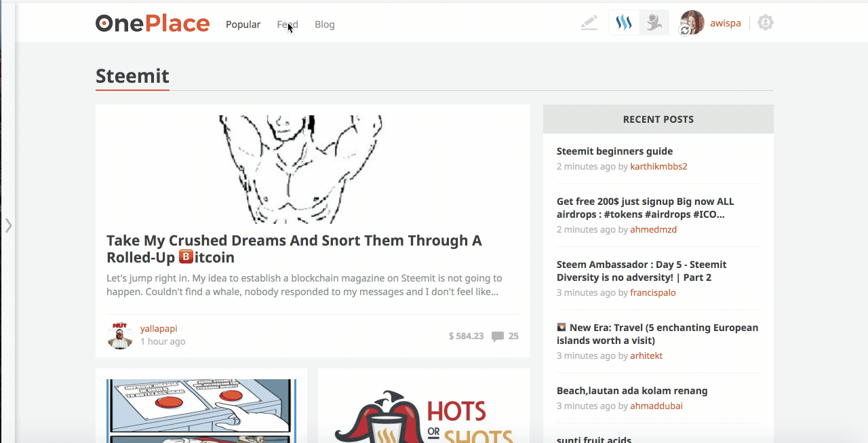Open the awispa username link

click(x=726, y=24)
